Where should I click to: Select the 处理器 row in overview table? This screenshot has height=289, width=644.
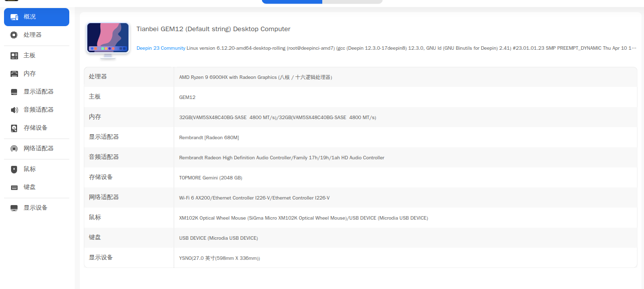click(360, 77)
